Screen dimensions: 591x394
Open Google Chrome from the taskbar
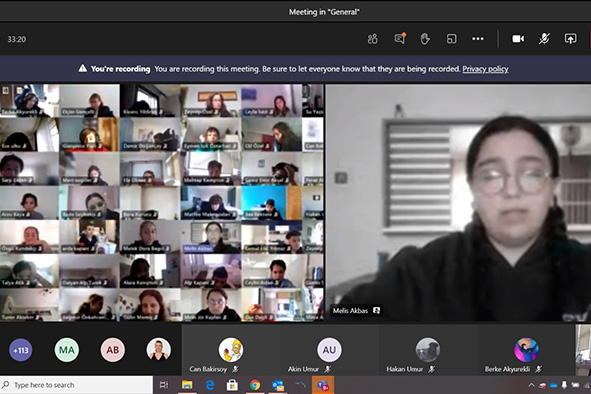(255, 385)
